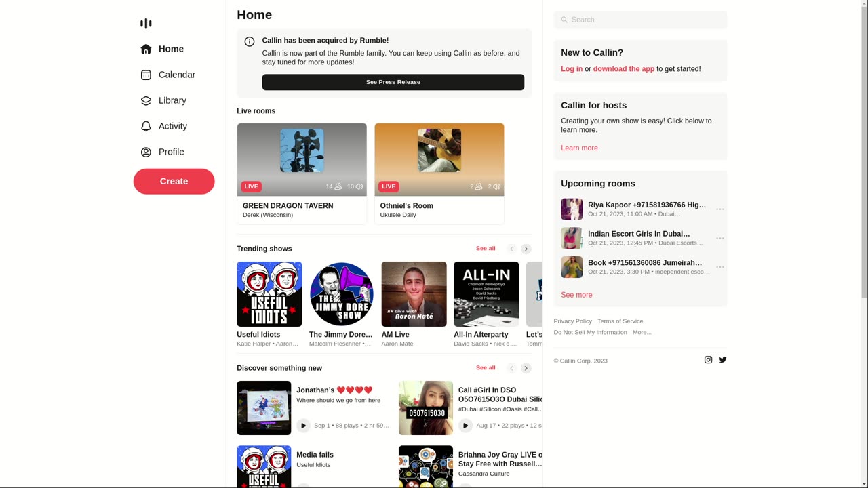Click the Log in link
Screen dimensions: 868x488
coord(572,69)
